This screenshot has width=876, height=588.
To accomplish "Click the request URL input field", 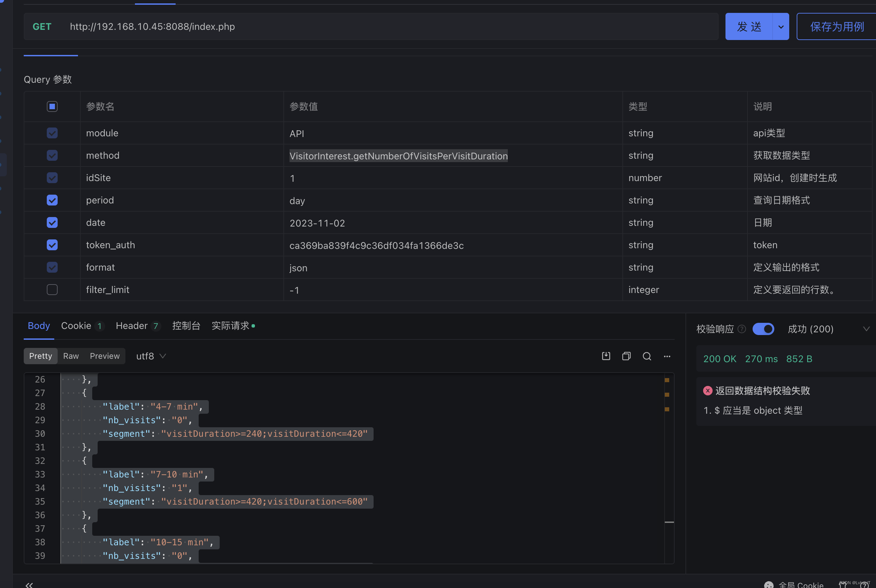I will pos(390,27).
